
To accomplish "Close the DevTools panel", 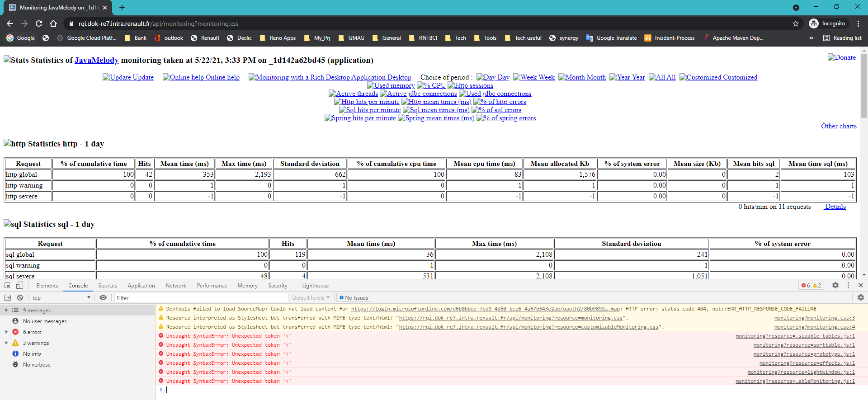I will click(861, 286).
